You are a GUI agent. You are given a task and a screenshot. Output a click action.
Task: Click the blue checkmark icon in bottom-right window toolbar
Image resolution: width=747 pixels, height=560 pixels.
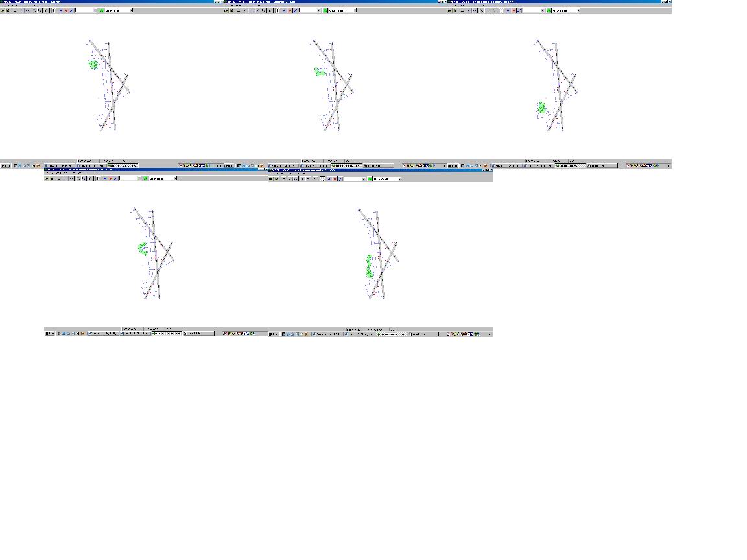[340, 178]
